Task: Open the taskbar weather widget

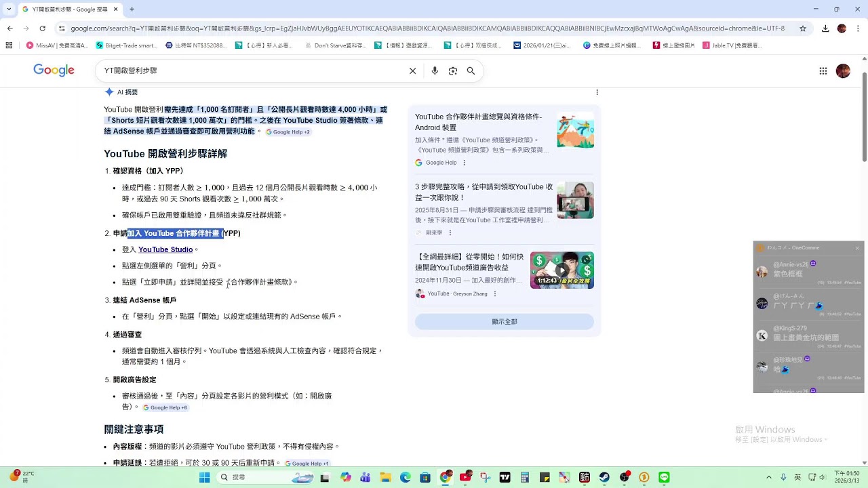Action: click(20, 477)
